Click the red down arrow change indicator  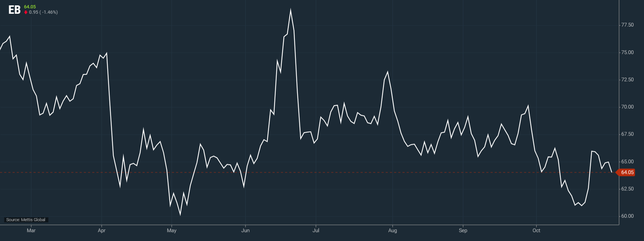(26, 12)
